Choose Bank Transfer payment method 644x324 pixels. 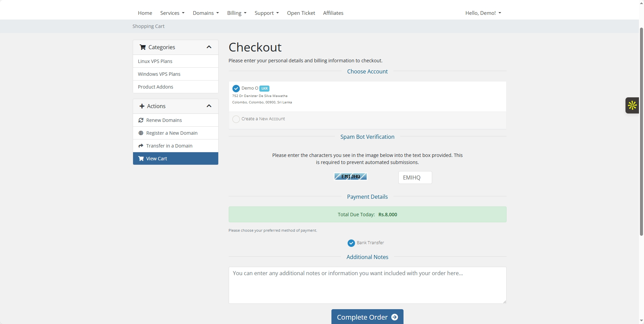pyautogui.click(x=351, y=243)
